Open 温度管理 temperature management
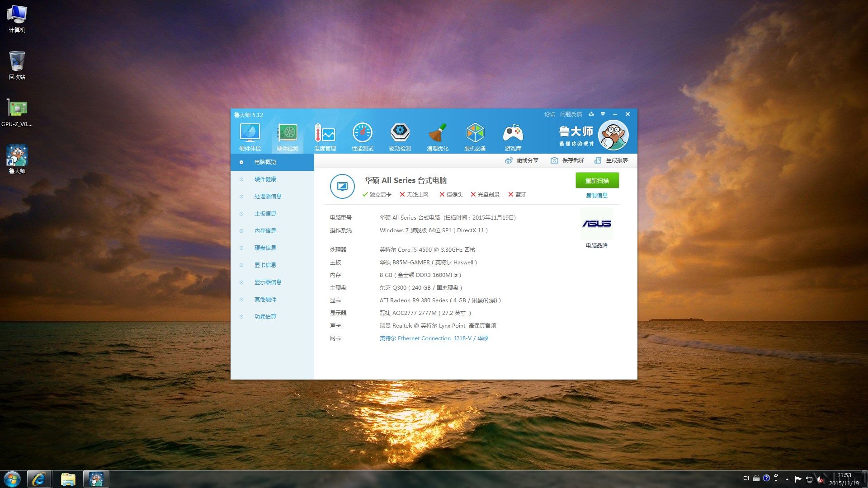This screenshot has width=868, height=488. pyautogui.click(x=325, y=137)
